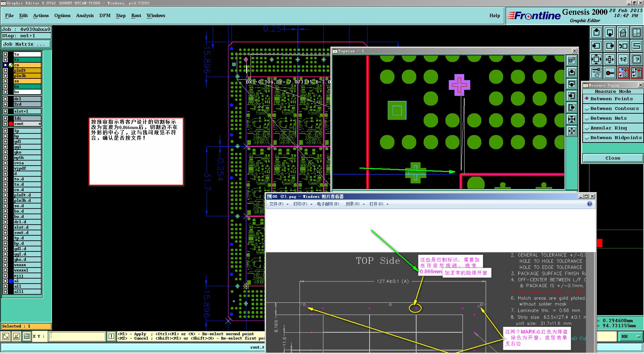Viewport: 644px width, 354px height.
Task: Click the four-pane grid icon in bottom bar
Action: (x=27, y=336)
